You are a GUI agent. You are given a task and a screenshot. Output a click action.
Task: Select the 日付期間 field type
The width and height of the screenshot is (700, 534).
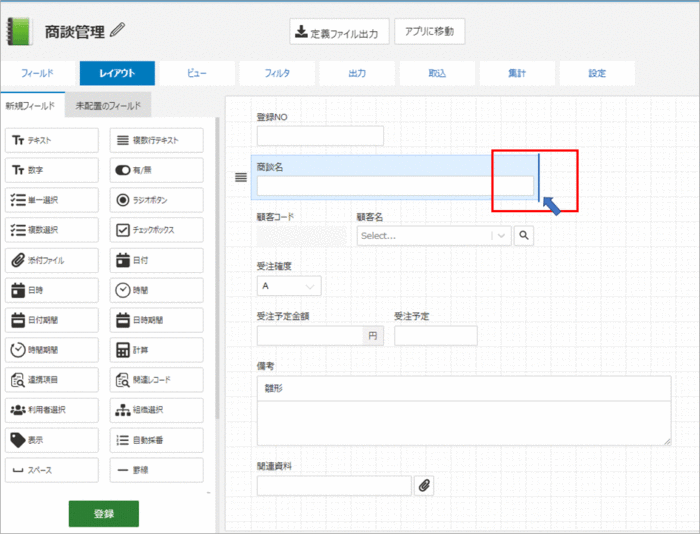pos(52,320)
